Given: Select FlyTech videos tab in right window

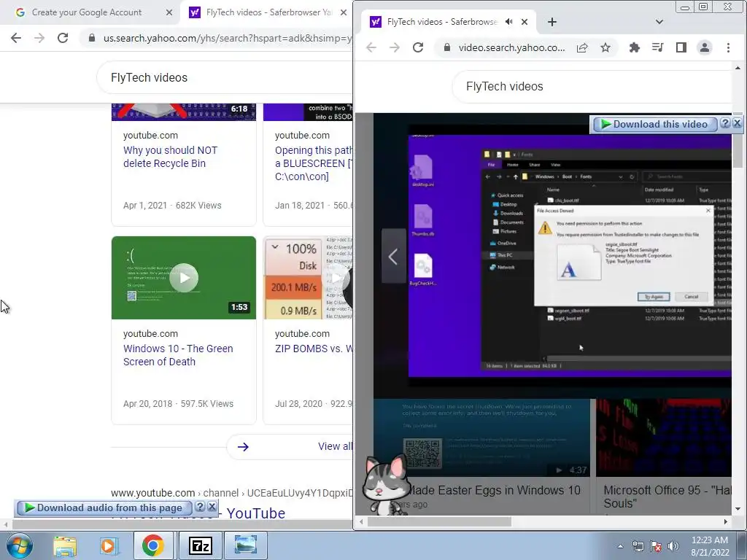Looking at the screenshot, I should click(441, 22).
